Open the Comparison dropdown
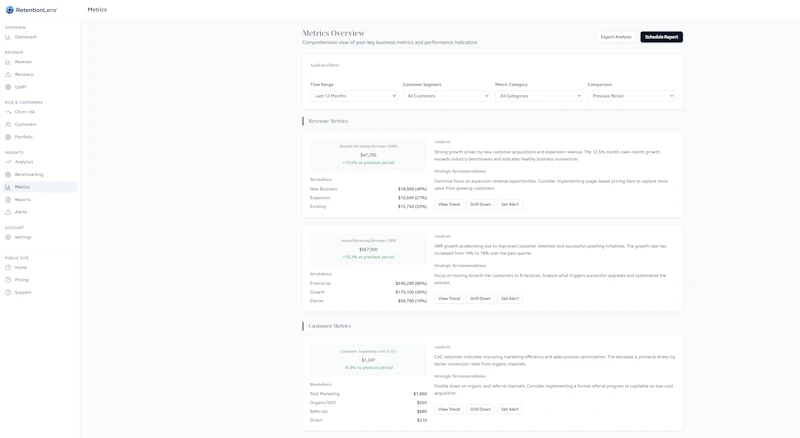 tap(631, 96)
